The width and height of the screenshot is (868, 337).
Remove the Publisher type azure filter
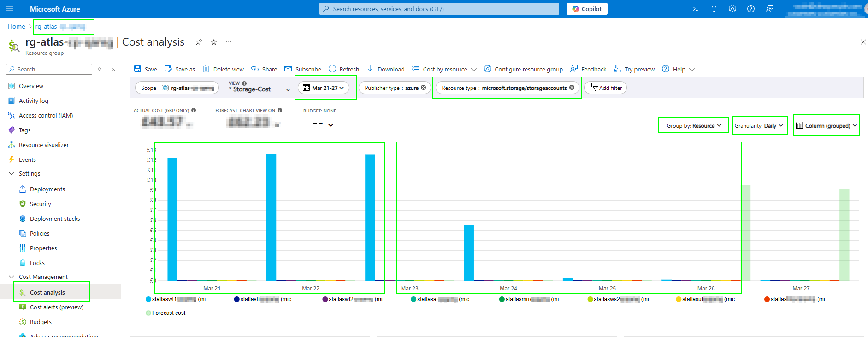pos(423,88)
